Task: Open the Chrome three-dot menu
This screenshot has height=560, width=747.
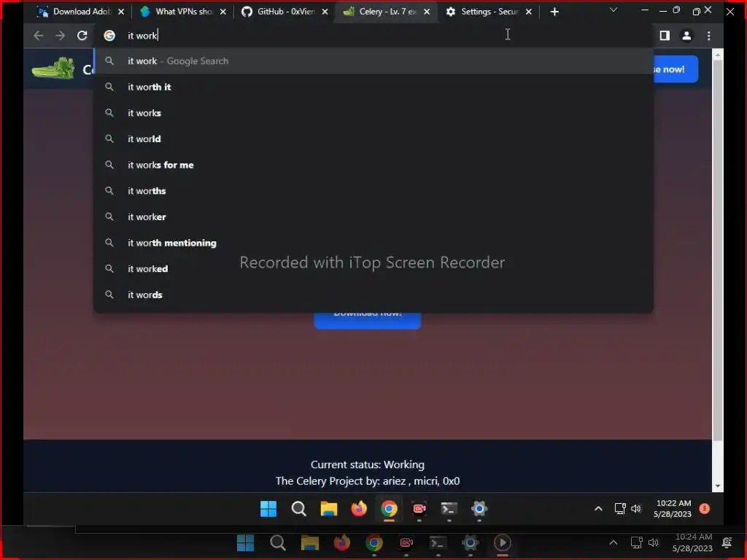Action: pos(709,36)
